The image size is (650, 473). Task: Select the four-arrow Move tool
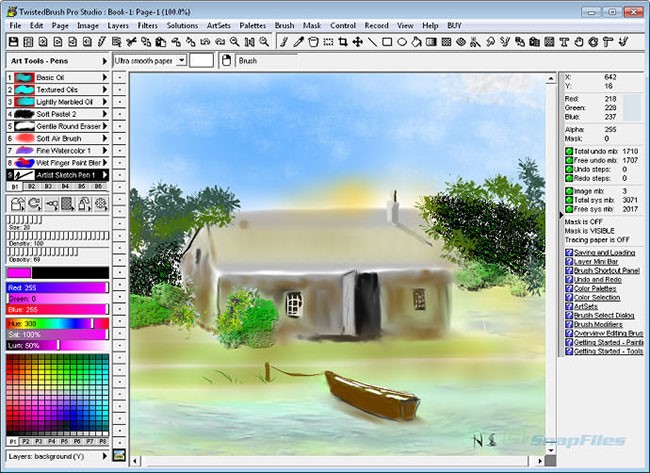(x=357, y=42)
